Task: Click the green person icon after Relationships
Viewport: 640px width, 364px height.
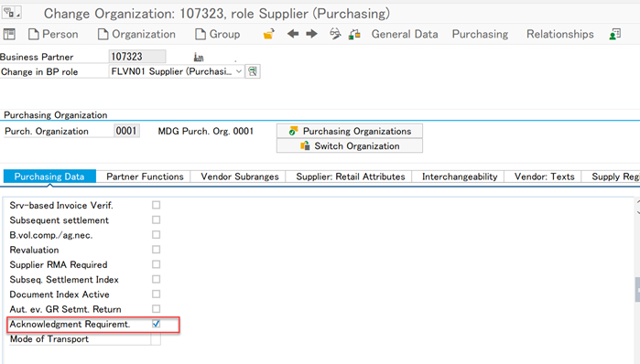Action: pos(614,34)
